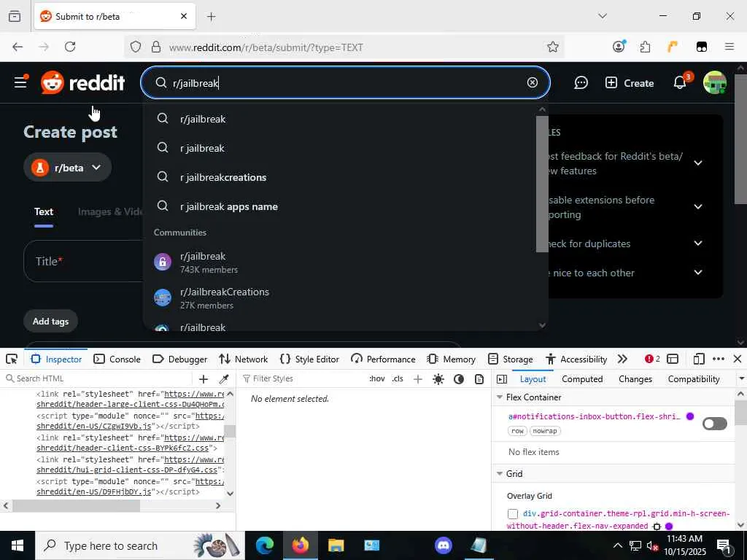Show more DevTools tools chevron
This screenshot has height=560, width=747.
point(622,359)
